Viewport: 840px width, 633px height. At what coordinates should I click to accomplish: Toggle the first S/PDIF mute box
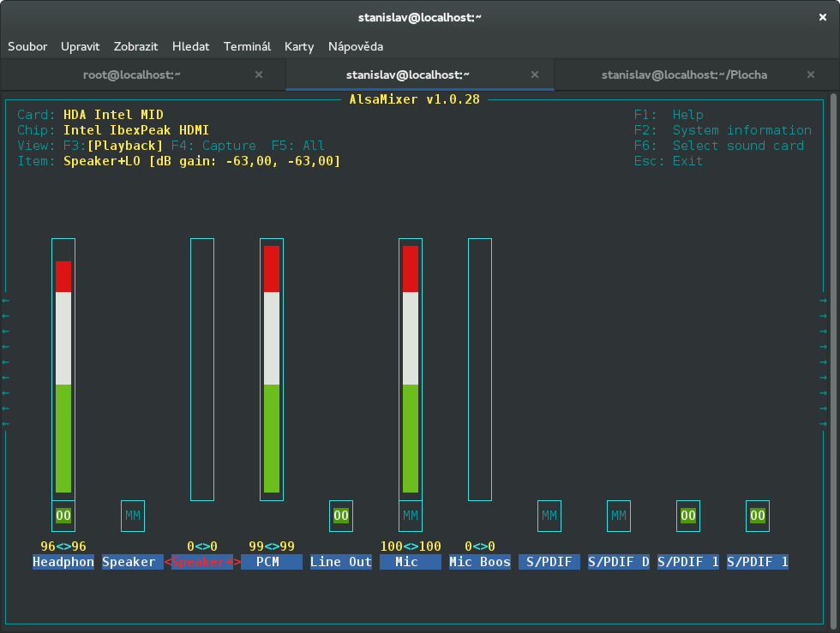coord(549,516)
